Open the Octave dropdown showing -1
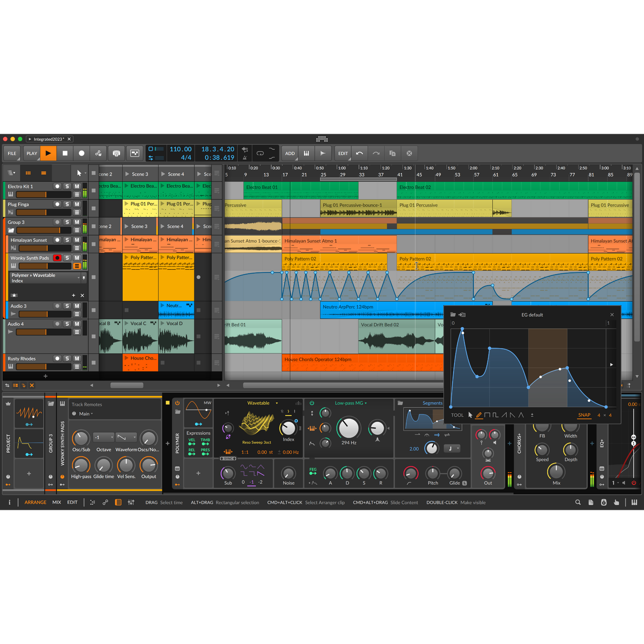 (x=103, y=437)
